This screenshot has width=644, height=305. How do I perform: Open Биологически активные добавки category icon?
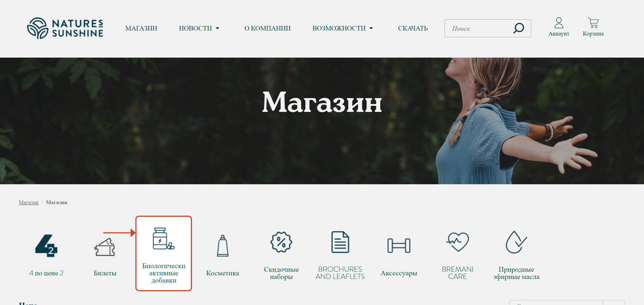coord(164,239)
